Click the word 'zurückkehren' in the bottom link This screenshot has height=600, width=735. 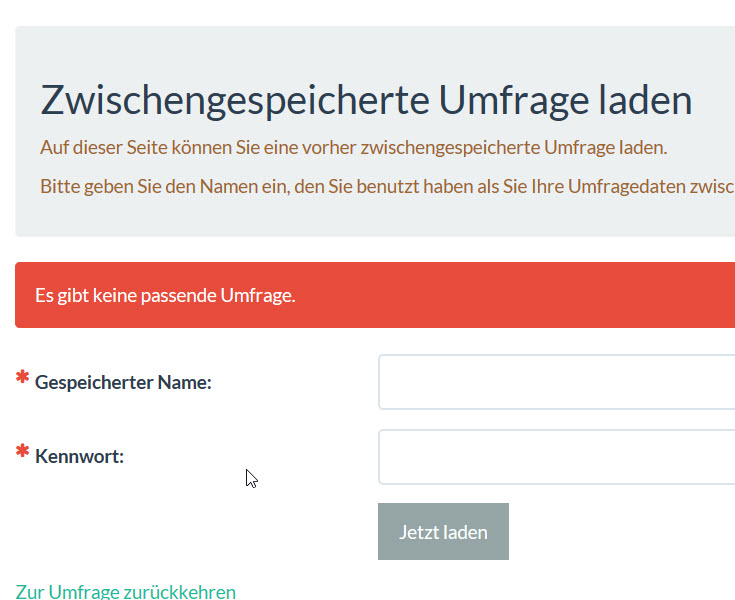(x=180, y=591)
